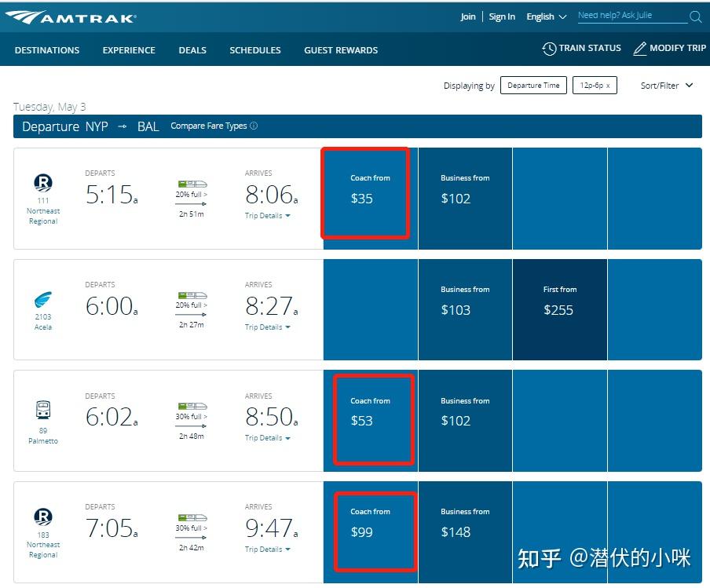Open the 20% full details for train 111
This screenshot has height=588, width=710.
point(191,194)
